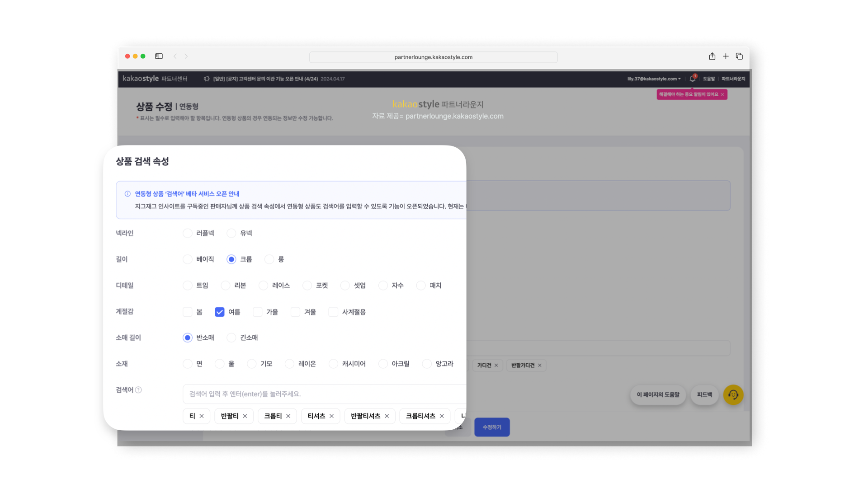Focus the 검색어 keyword input field

(324, 394)
